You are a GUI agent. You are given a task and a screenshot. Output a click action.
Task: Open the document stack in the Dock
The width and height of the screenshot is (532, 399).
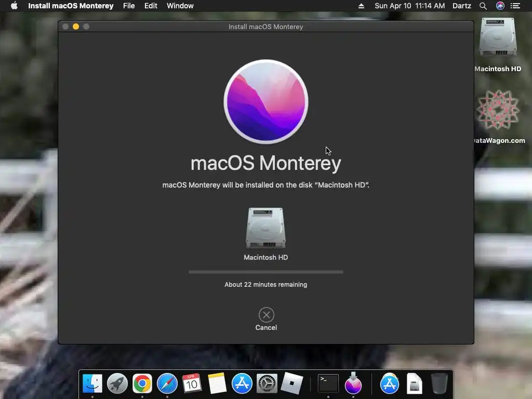click(x=415, y=383)
